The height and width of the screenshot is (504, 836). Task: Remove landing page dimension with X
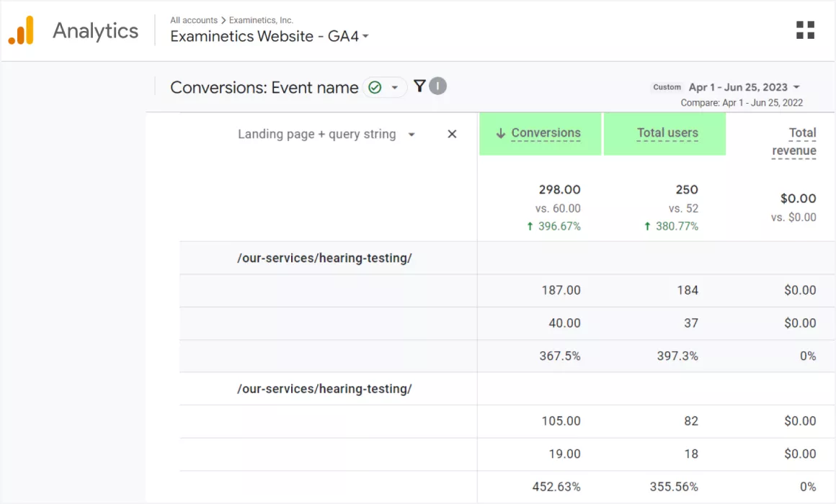click(452, 134)
